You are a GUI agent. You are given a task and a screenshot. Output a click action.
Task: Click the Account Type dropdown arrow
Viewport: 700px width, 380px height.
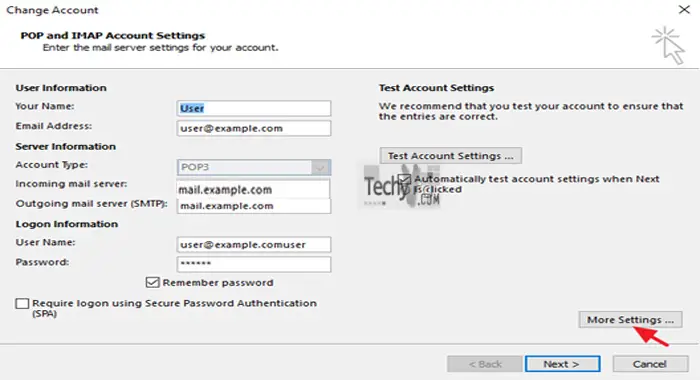tap(320, 167)
